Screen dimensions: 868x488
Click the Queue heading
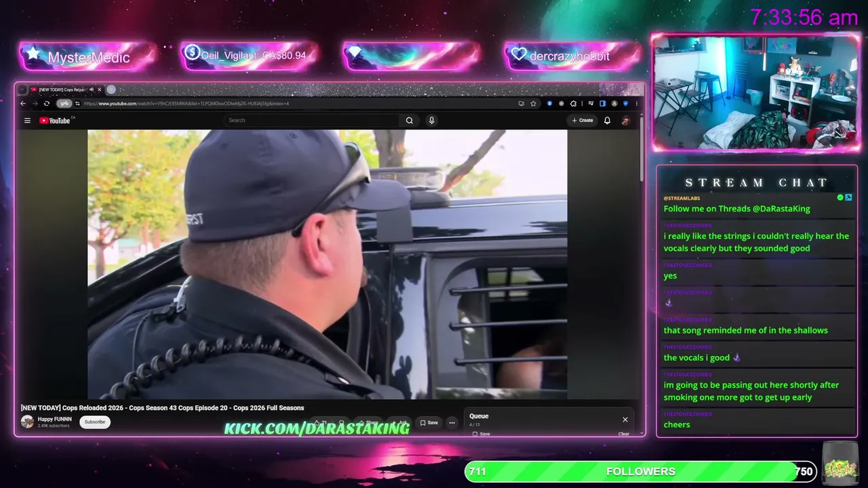(479, 416)
